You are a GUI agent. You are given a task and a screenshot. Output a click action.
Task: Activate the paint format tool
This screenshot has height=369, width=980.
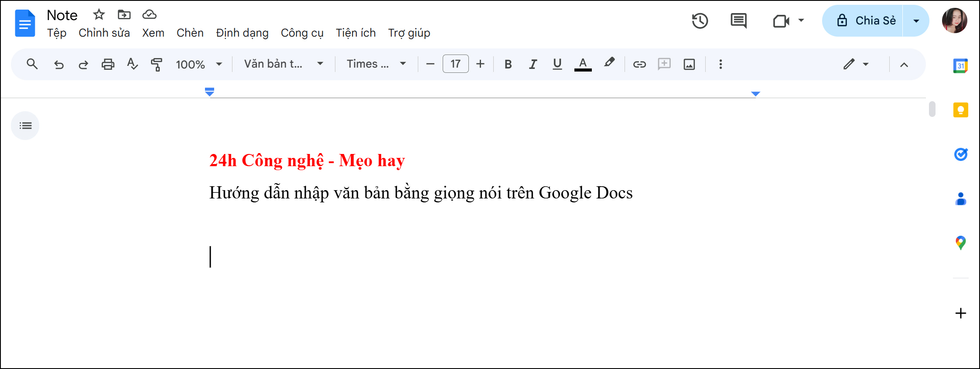click(x=156, y=65)
